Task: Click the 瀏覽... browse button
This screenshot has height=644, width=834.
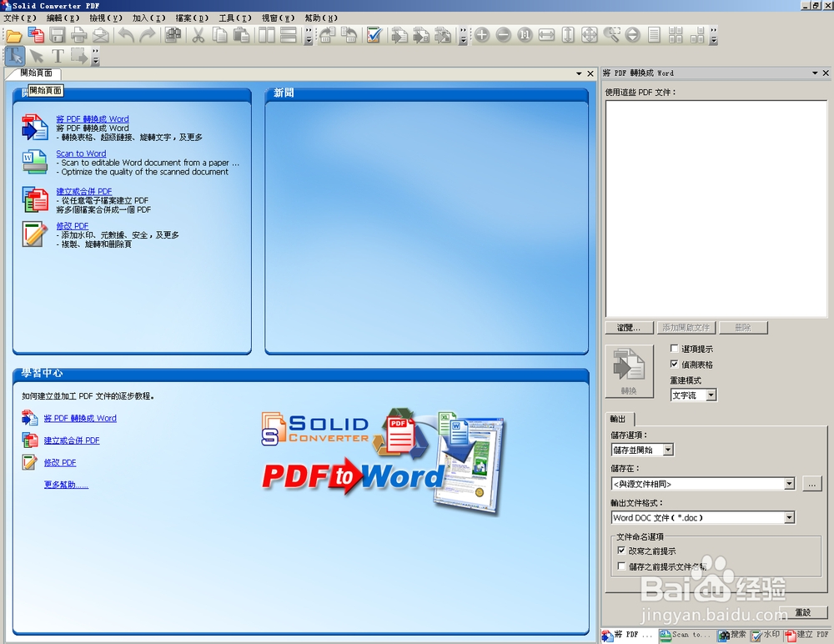Action: [630, 327]
